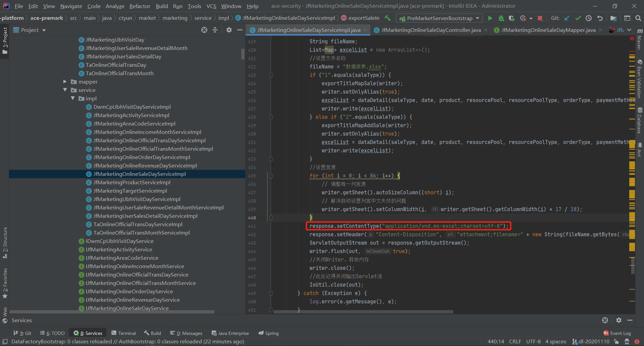The image size is (644, 346).
Task: Switch to JfMarketingOnlineSaleDayController.java tab
Action: coord(431,30)
